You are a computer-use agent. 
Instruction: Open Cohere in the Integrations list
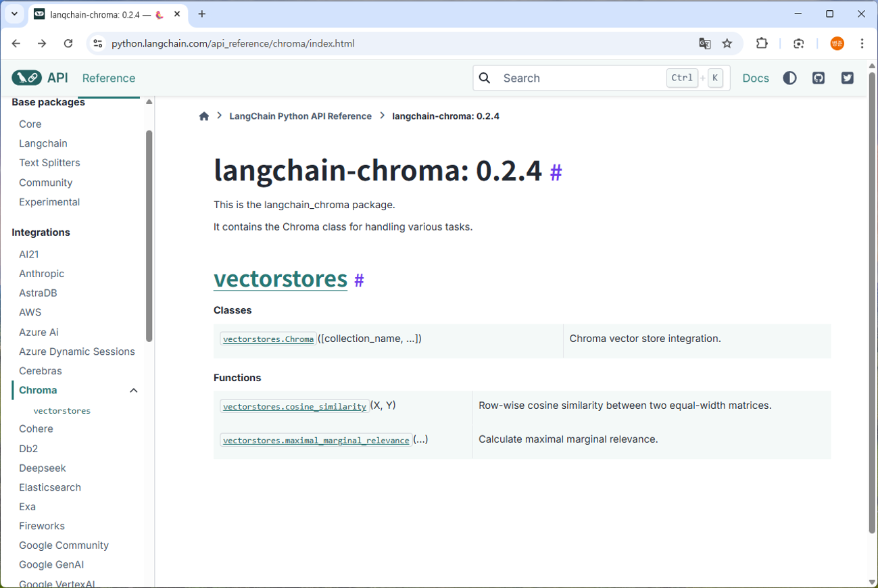[x=36, y=429]
